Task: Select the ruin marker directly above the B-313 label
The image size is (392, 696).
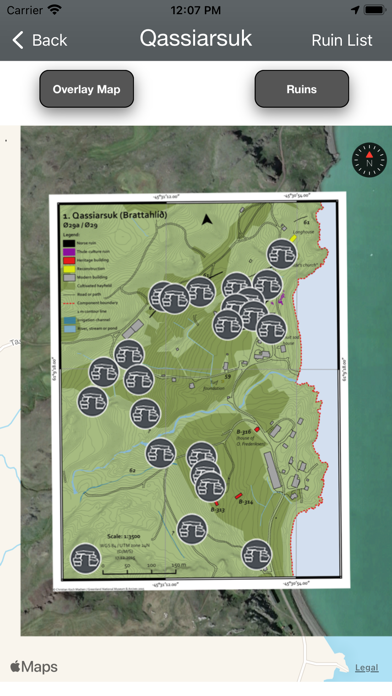Action: (x=210, y=487)
